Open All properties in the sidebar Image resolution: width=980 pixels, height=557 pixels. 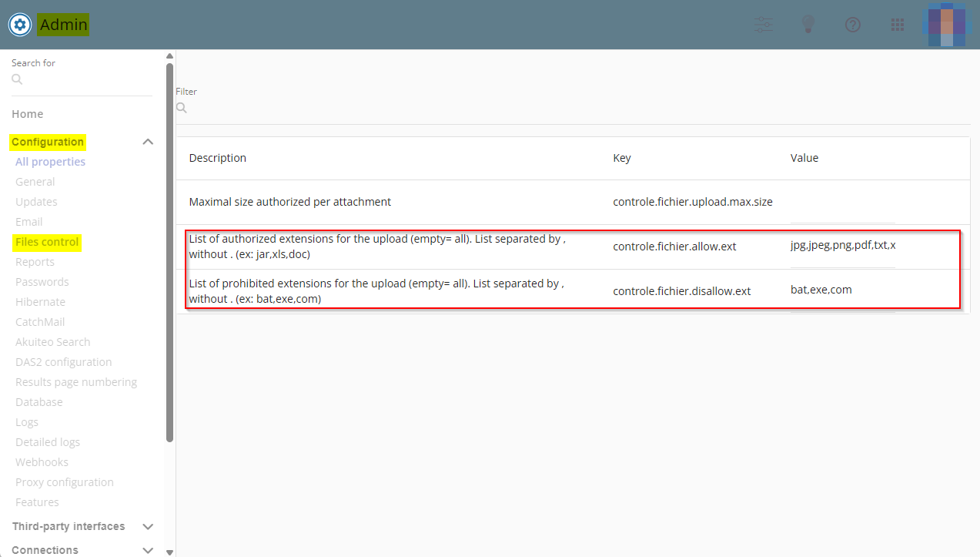[x=50, y=162]
